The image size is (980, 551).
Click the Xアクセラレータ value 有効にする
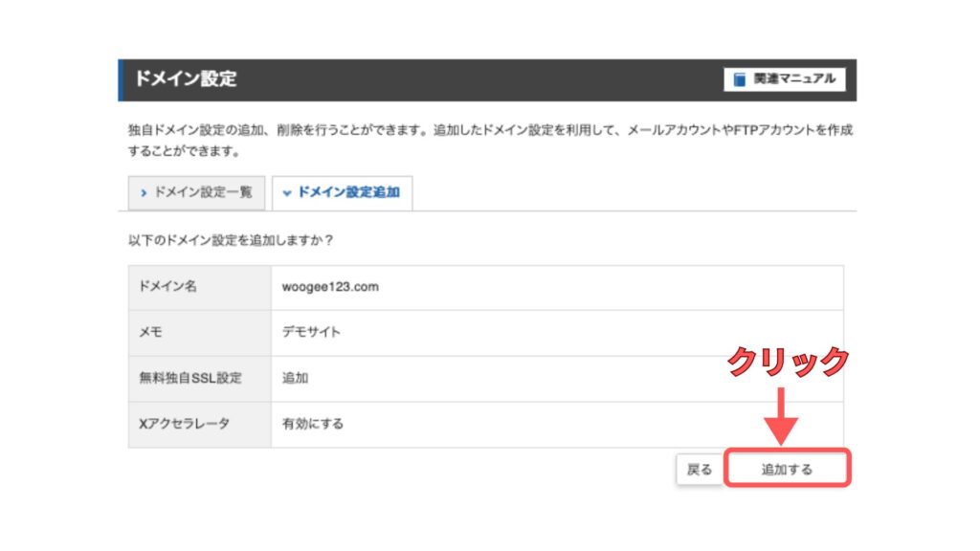[x=313, y=424]
